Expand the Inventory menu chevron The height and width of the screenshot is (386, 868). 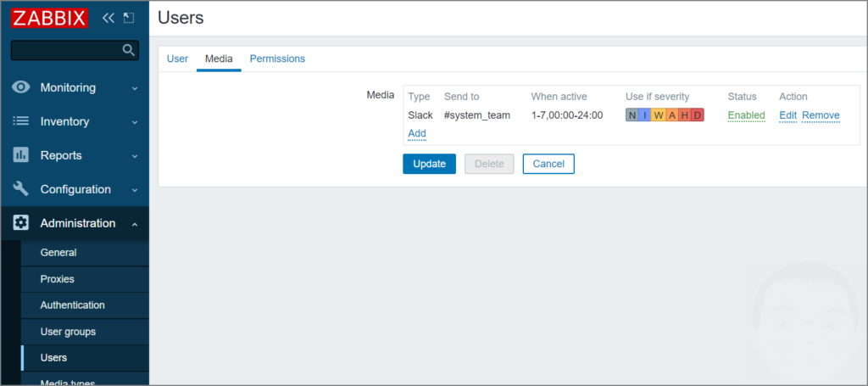[135, 122]
